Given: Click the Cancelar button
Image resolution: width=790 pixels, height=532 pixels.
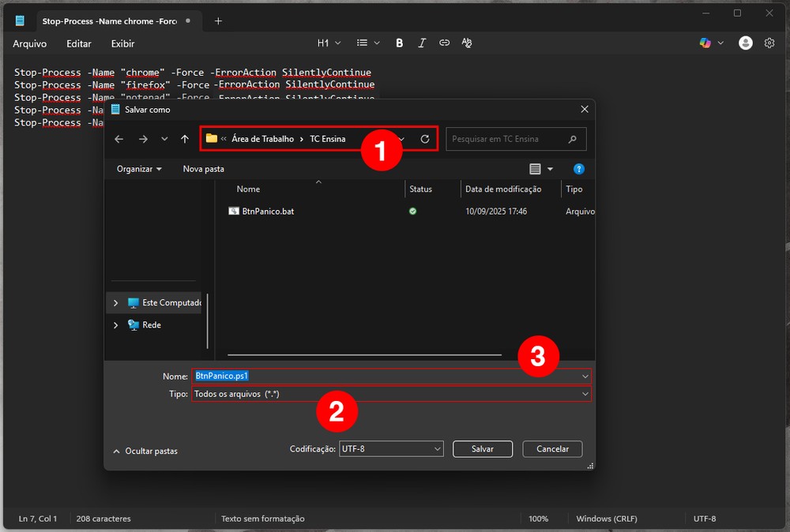Looking at the screenshot, I should [552, 449].
